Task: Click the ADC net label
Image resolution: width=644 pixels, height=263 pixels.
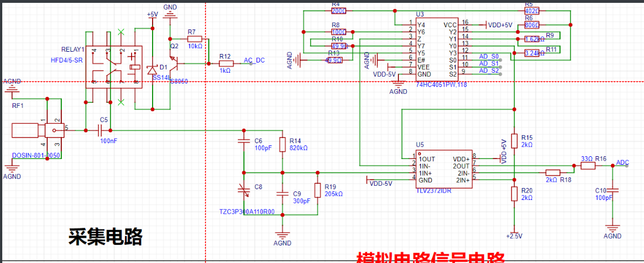Action: tap(622, 162)
